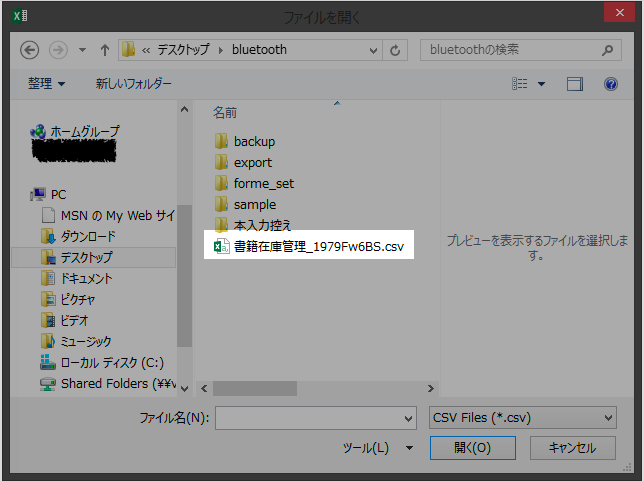Screen dimensions: 644x481
Task: Click the Back navigation arrow
Action: [29, 50]
